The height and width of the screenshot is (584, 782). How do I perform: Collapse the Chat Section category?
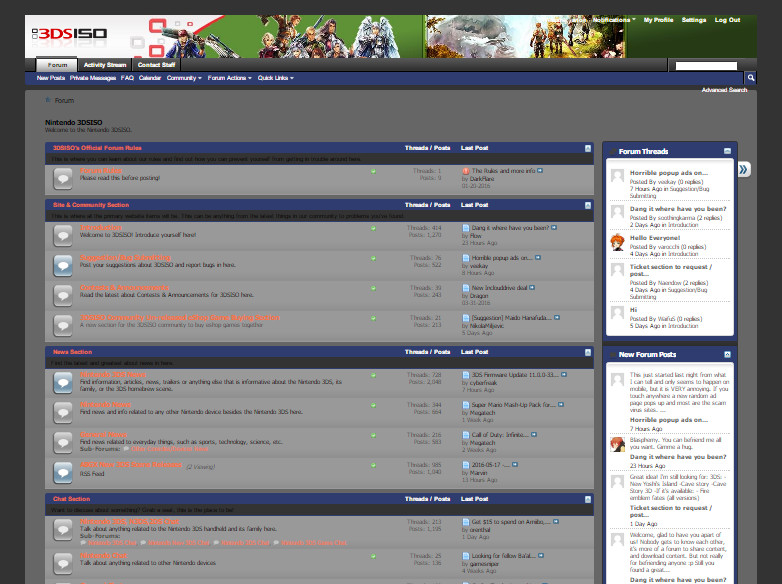click(587, 499)
